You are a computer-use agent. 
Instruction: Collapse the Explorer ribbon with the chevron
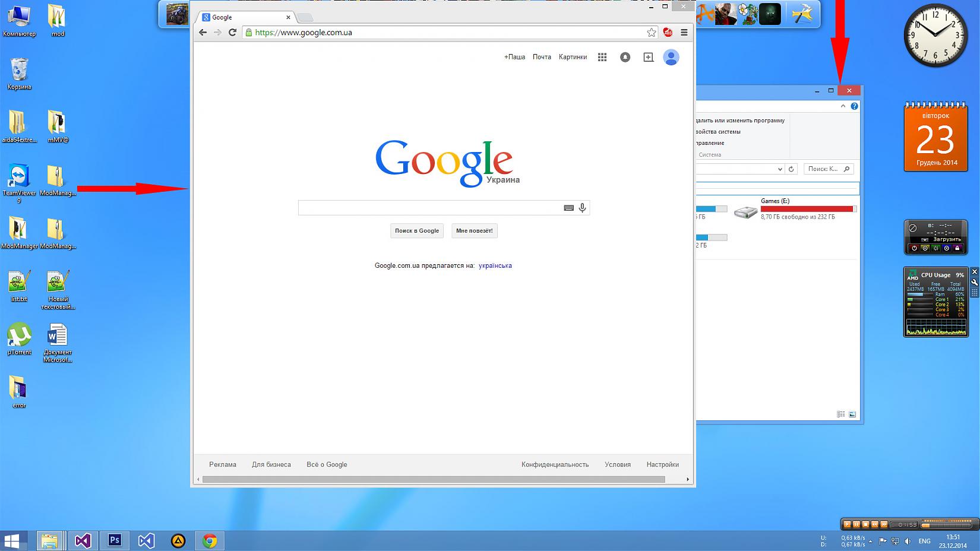[x=843, y=106]
